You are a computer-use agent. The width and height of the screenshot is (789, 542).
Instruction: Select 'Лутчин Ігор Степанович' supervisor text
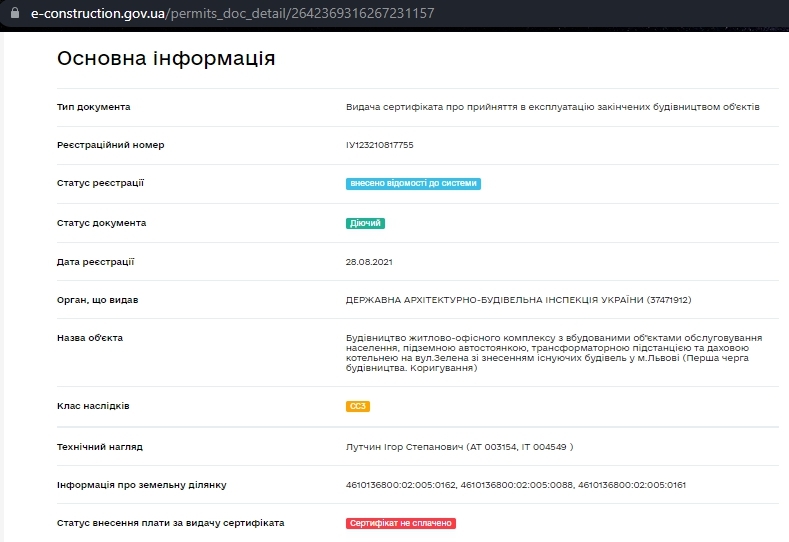coord(404,447)
